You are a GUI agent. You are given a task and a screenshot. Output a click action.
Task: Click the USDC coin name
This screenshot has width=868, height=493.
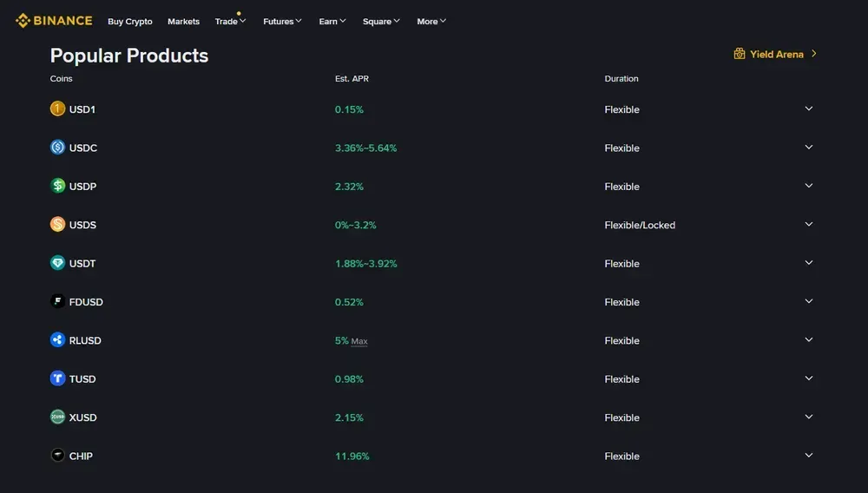click(x=83, y=148)
